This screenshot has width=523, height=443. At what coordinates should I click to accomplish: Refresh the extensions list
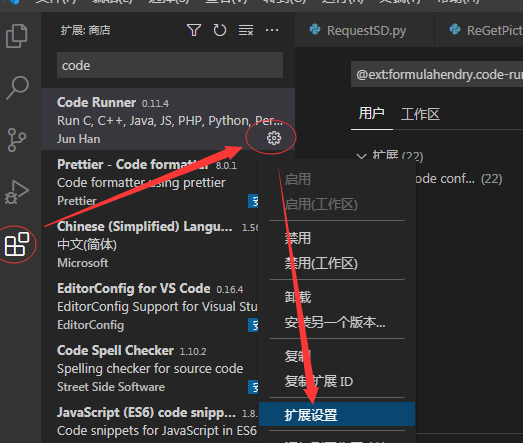(220, 30)
